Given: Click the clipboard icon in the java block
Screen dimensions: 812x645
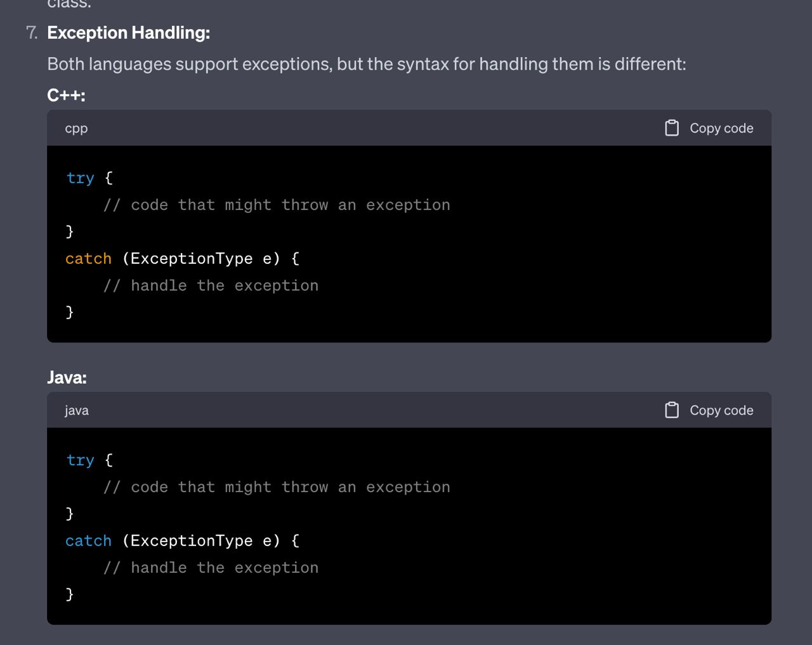Looking at the screenshot, I should (x=672, y=410).
